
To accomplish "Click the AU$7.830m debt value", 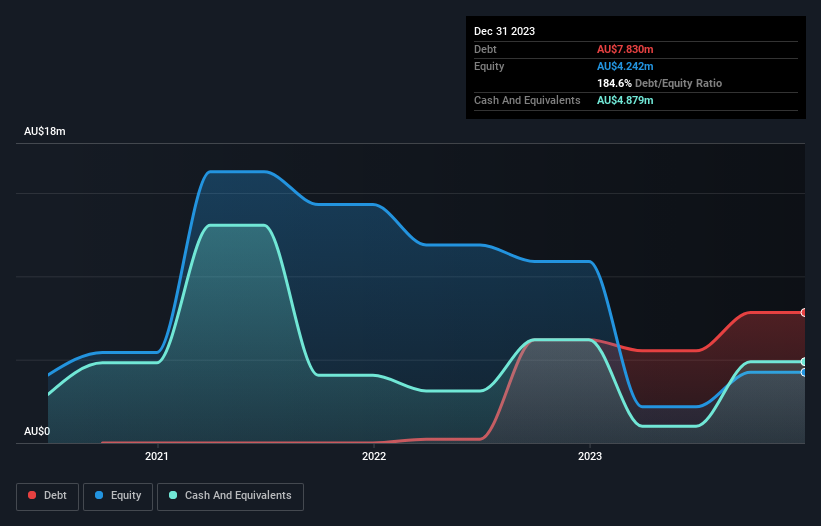I will [625, 49].
